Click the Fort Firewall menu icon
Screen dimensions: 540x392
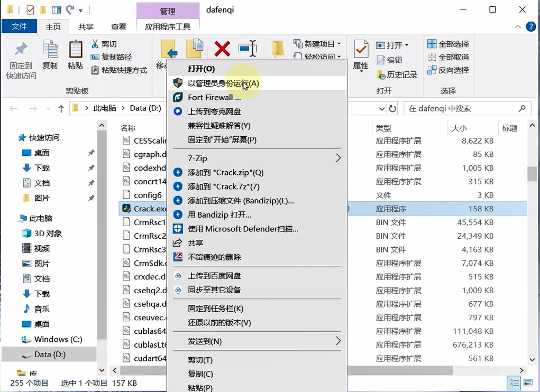tap(178, 97)
